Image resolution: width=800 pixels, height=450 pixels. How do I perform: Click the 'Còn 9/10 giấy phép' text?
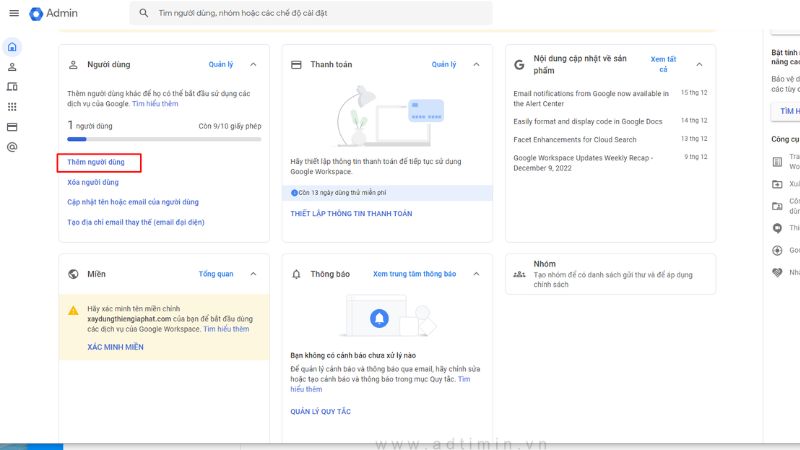pos(230,126)
